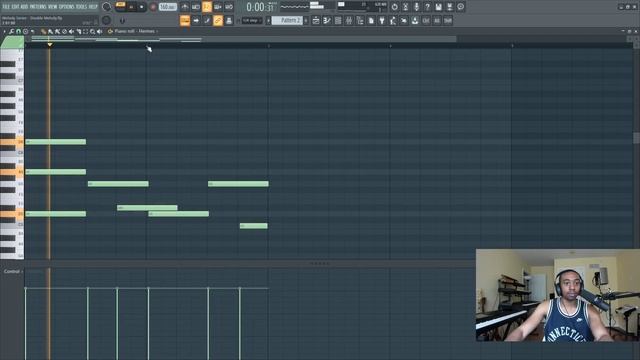This screenshot has height=360, width=640.
Task: Click the arrow left of Pattern 2
Action: point(269,20)
